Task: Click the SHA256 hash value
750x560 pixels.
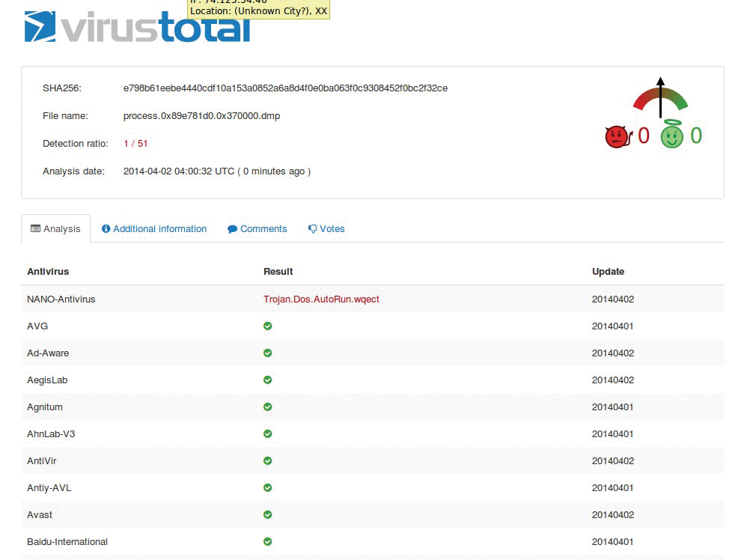Action: point(285,88)
